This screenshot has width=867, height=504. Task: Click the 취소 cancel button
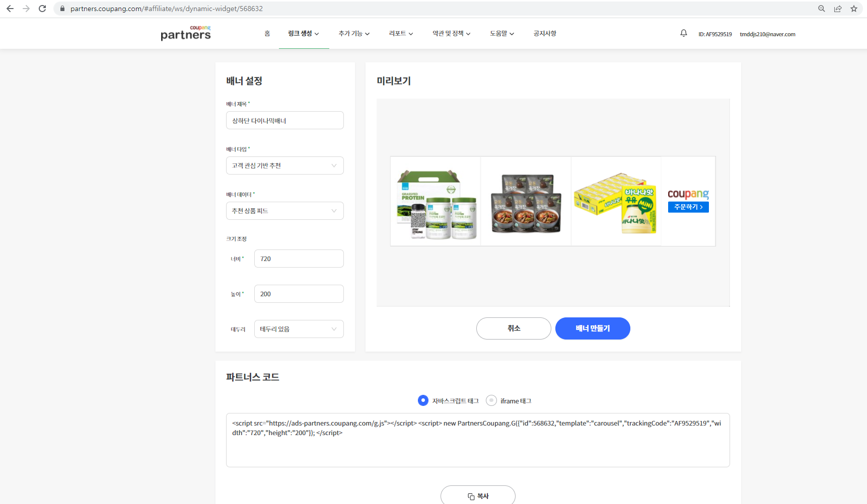coord(514,328)
